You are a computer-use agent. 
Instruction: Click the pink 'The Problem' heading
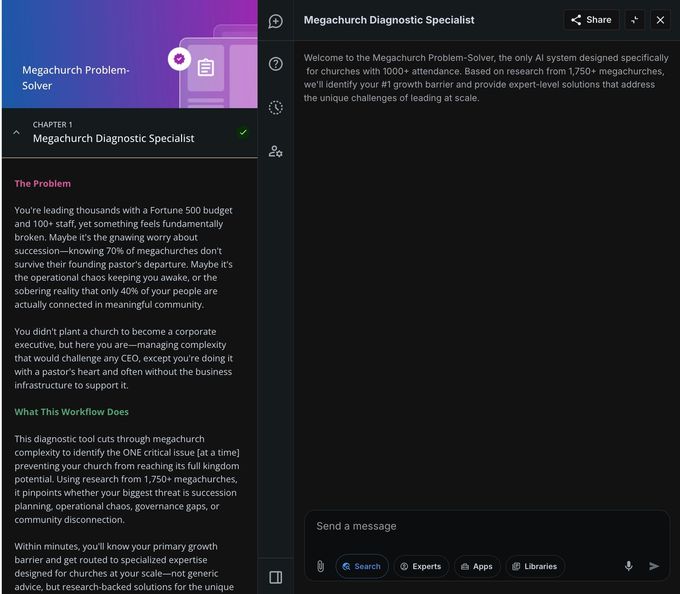(x=42, y=183)
